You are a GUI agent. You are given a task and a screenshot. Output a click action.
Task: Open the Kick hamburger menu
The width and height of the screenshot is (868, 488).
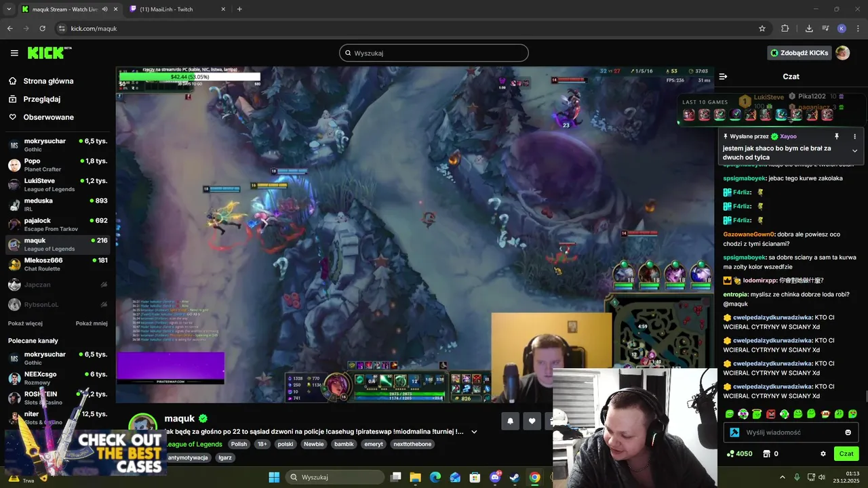pyautogui.click(x=14, y=53)
